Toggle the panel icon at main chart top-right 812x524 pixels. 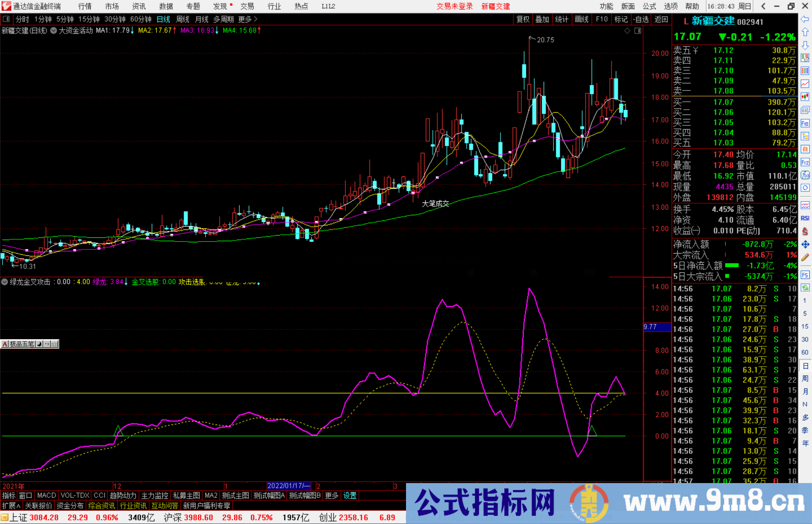point(638,31)
